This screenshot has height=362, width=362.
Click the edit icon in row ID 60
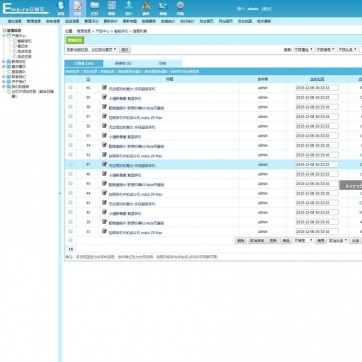pos(105,87)
